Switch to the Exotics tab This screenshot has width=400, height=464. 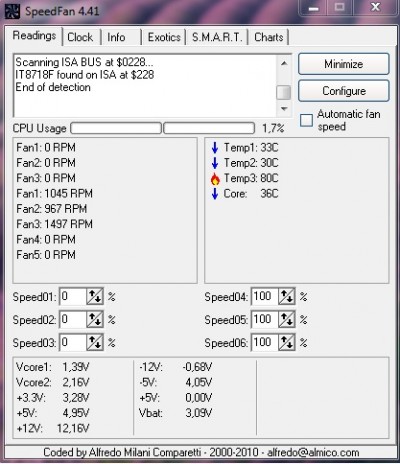164,37
